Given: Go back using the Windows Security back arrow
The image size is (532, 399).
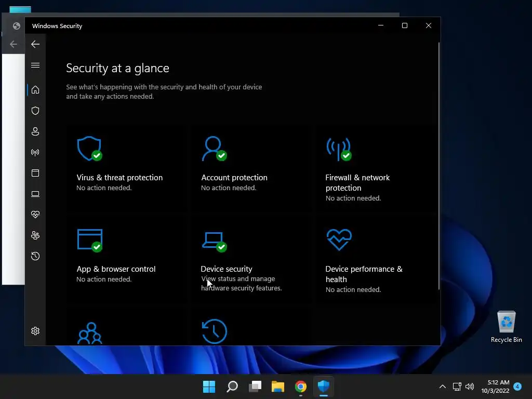Looking at the screenshot, I should 35,44.
